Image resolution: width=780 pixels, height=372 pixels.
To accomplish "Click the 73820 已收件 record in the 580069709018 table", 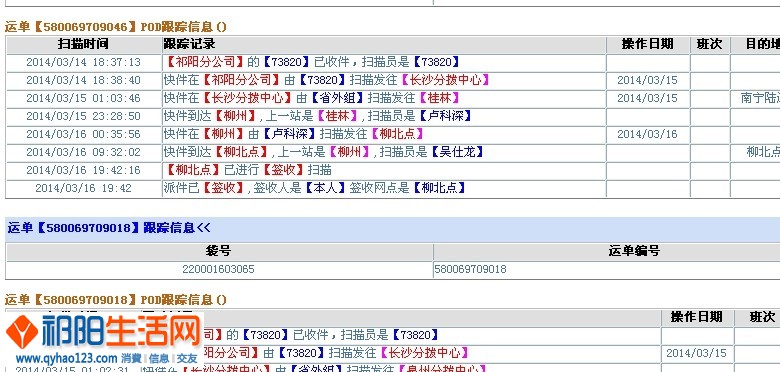I will [x=322, y=335].
